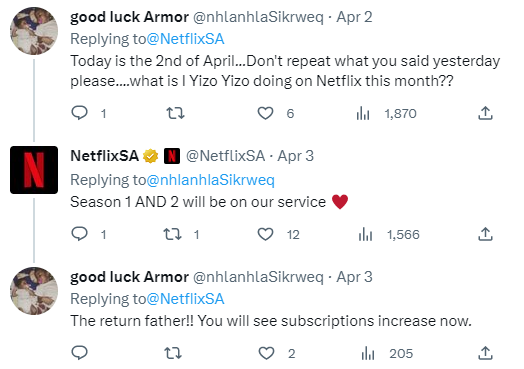524x369 pixels.
Task: Share the first tweet in the thread
Action: (x=485, y=113)
